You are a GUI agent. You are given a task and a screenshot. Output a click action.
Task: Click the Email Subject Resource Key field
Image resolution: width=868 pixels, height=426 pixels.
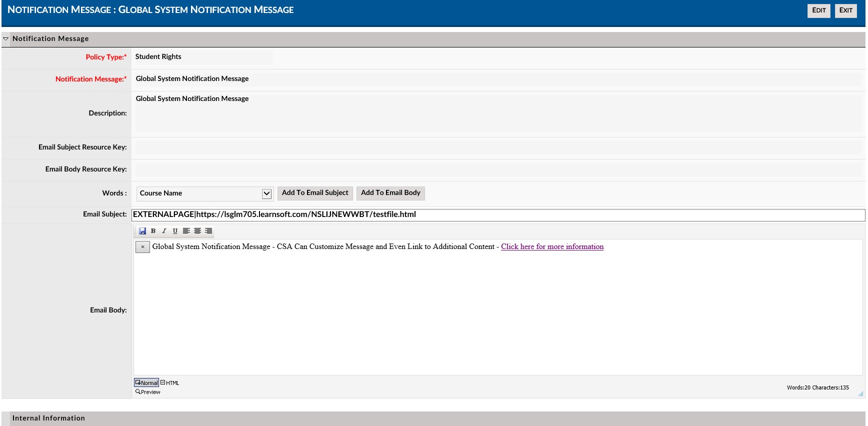[x=498, y=147]
